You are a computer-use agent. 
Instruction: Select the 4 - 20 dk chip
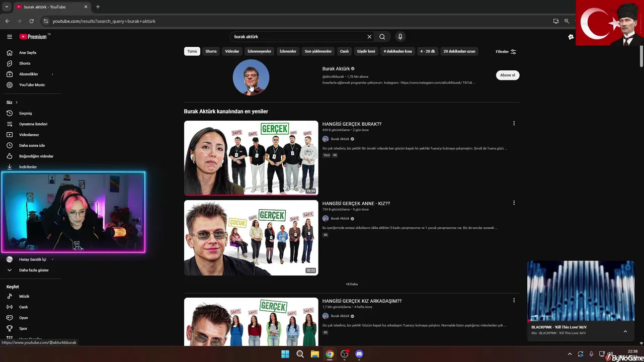(x=428, y=51)
